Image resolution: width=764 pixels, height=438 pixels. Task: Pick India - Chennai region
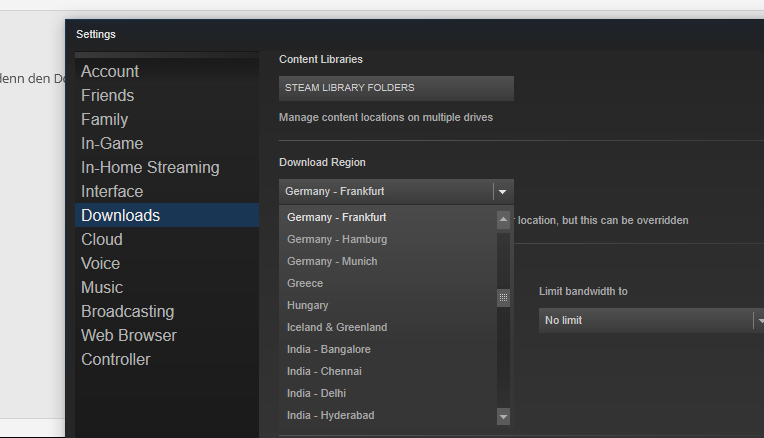388,371
